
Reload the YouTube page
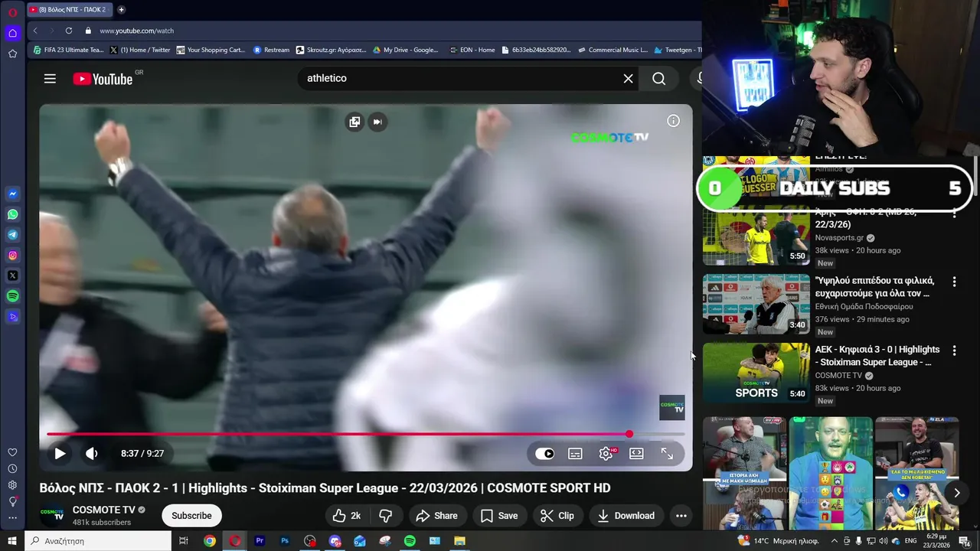(69, 31)
